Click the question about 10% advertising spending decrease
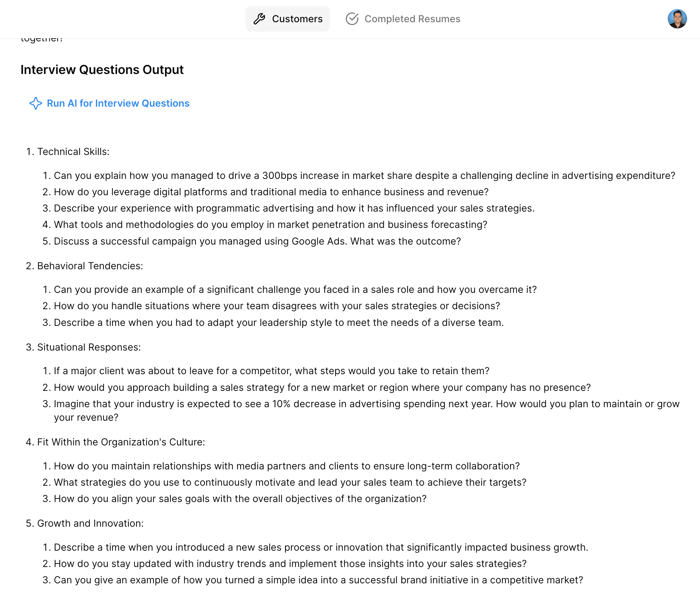This screenshot has width=700, height=608. (365, 404)
